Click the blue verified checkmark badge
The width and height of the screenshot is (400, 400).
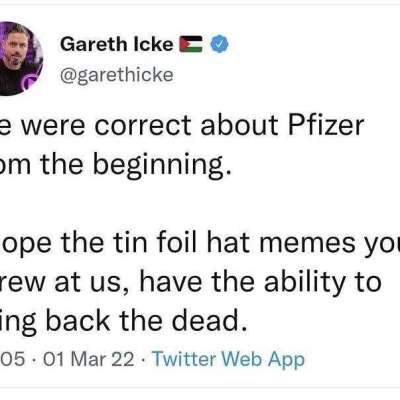(x=220, y=44)
